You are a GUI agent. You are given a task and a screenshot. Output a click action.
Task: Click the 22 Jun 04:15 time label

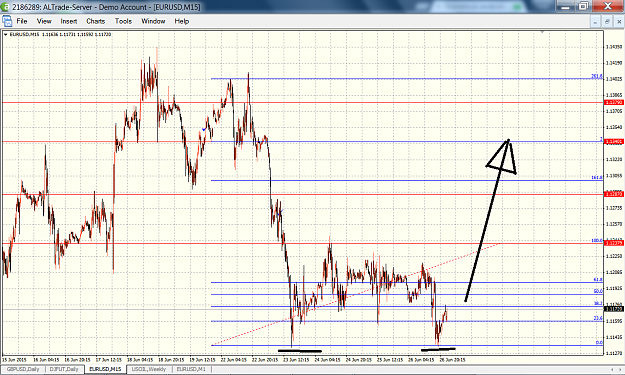(x=234, y=359)
